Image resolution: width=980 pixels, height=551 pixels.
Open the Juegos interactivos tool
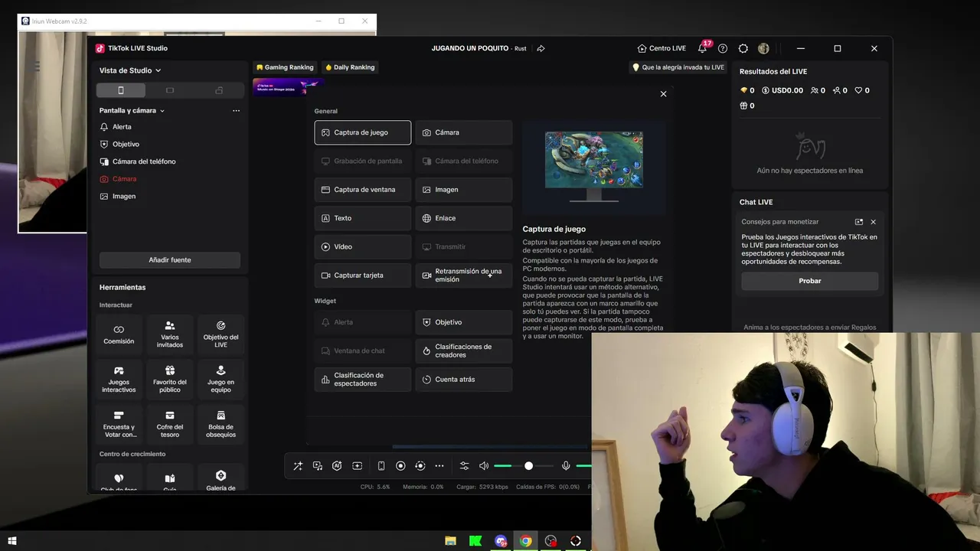119,379
